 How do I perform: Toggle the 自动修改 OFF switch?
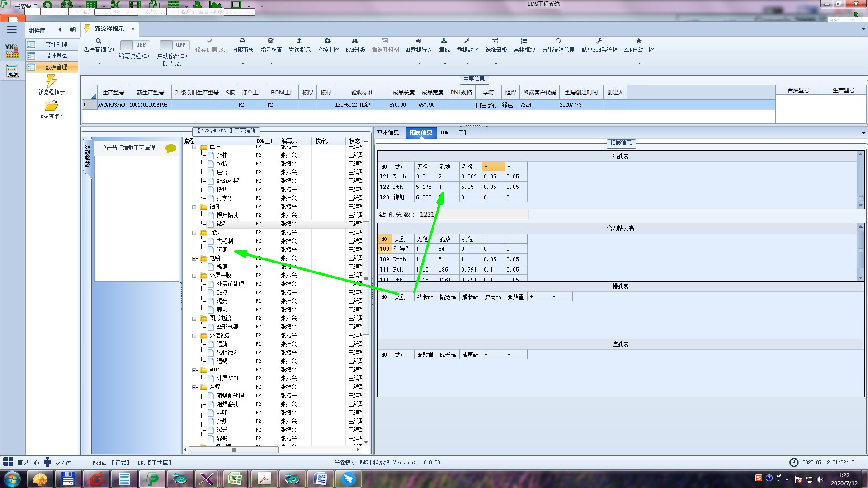tap(174, 45)
